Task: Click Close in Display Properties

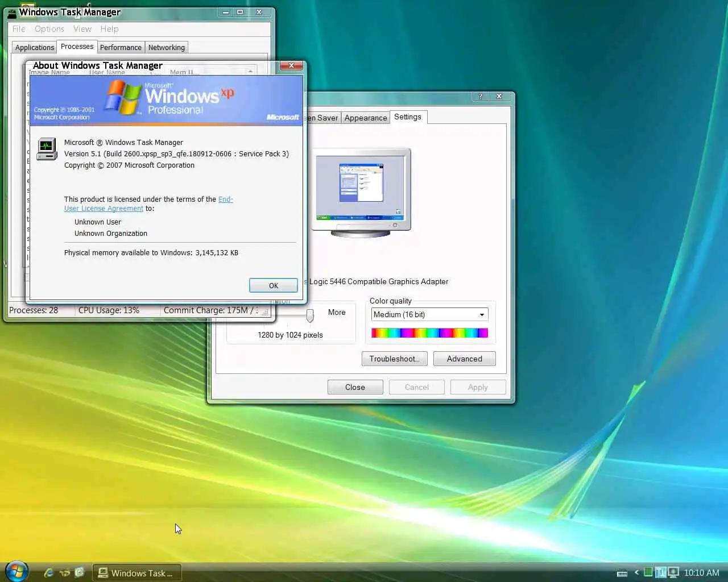Action: [355, 387]
